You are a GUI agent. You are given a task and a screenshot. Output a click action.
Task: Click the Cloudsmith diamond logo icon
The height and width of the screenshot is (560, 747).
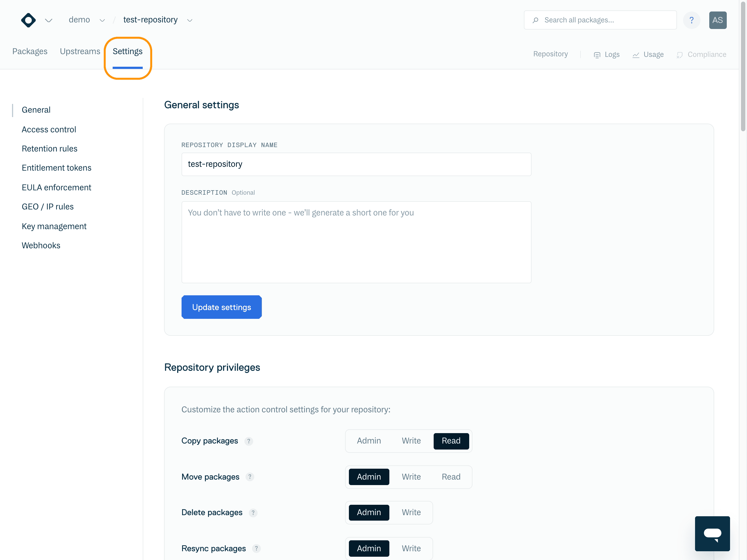click(x=28, y=20)
